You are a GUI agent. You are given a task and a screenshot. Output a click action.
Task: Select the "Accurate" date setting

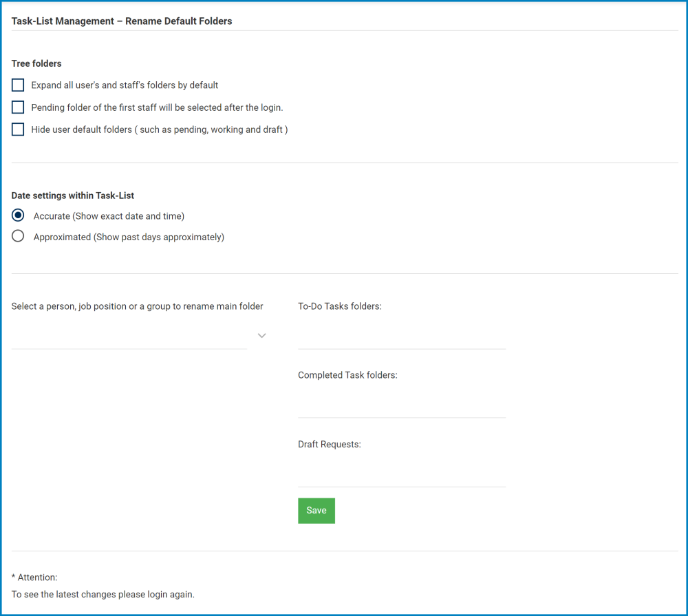tap(17, 215)
